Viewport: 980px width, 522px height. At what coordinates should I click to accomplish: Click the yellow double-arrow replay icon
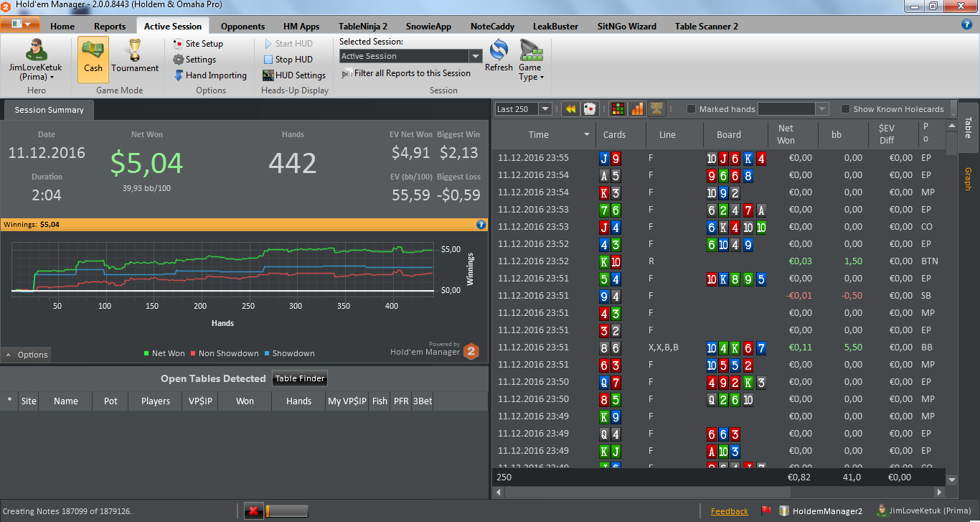point(570,109)
